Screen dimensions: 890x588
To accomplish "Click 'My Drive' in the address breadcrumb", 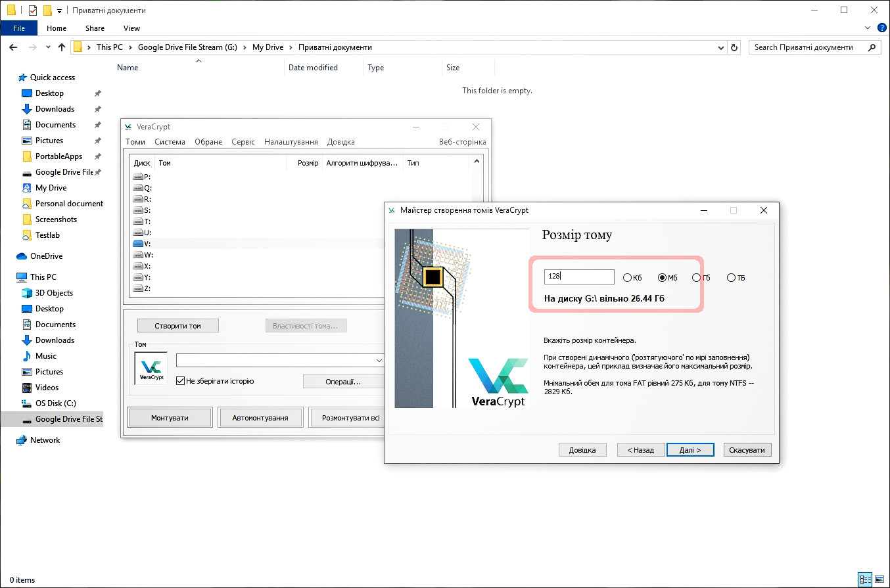I will tap(268, 47).
